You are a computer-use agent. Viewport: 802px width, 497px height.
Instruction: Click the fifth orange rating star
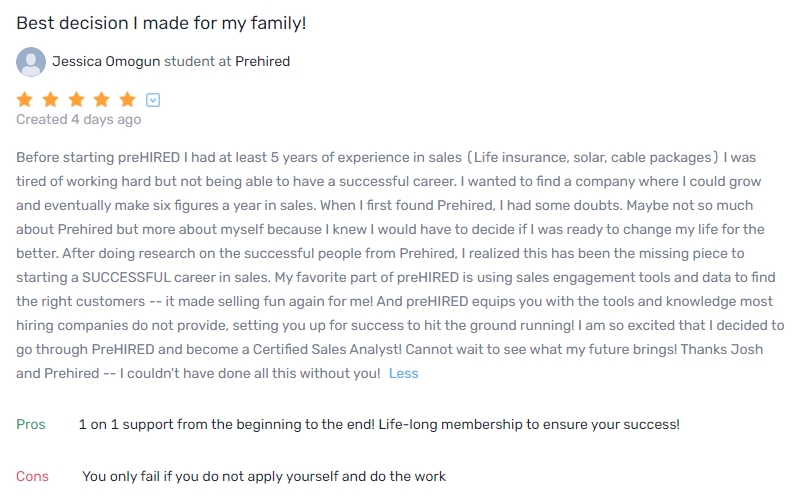(x=127, y=99)
